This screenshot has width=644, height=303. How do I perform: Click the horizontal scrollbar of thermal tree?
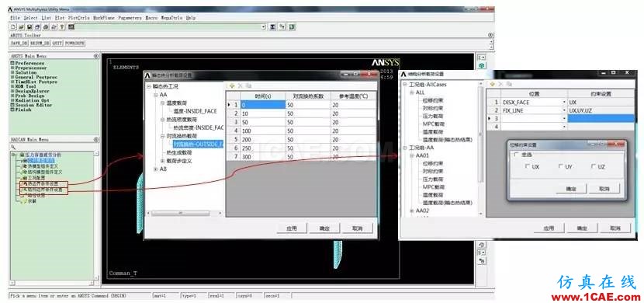click(180, 213)
